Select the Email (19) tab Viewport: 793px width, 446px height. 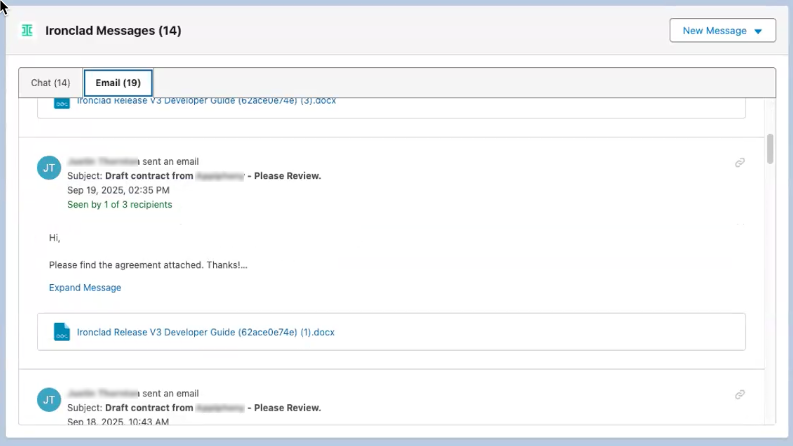118,82
